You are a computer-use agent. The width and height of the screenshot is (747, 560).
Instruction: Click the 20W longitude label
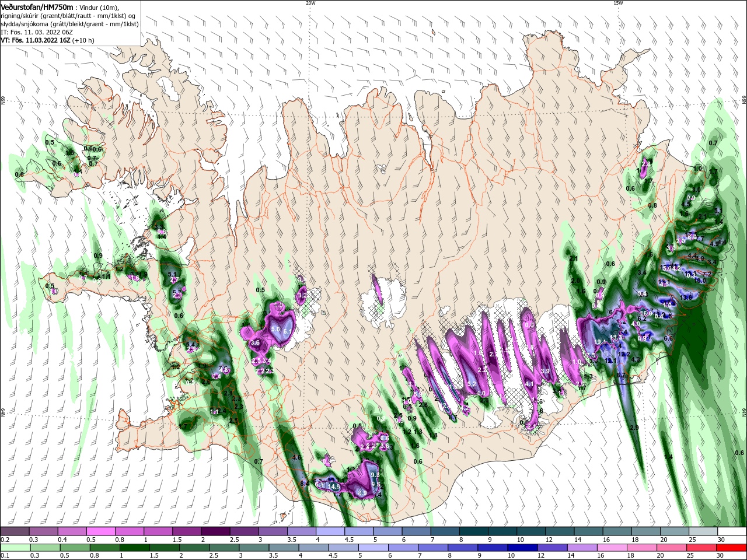coord(310,3)
